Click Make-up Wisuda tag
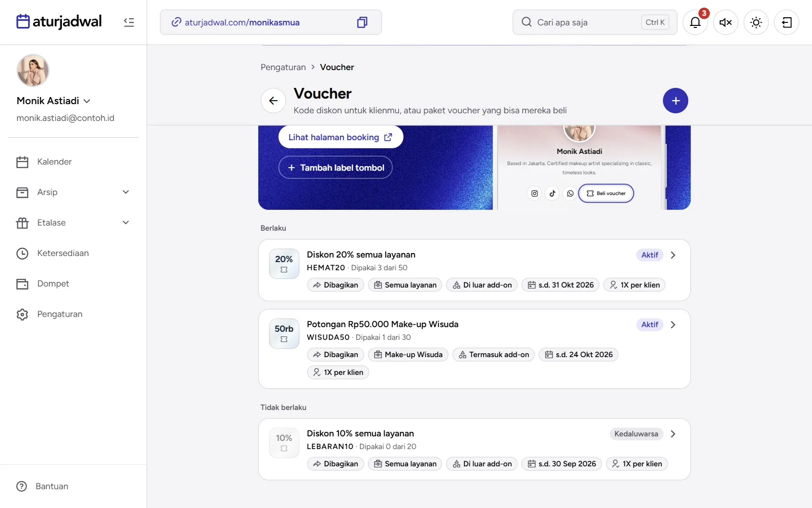 point(408,355)
